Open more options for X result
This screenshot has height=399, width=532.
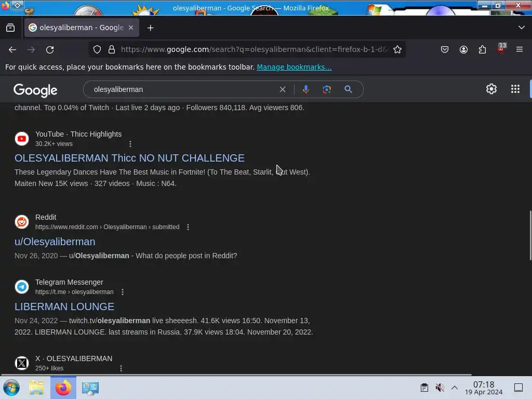(121, 368)
